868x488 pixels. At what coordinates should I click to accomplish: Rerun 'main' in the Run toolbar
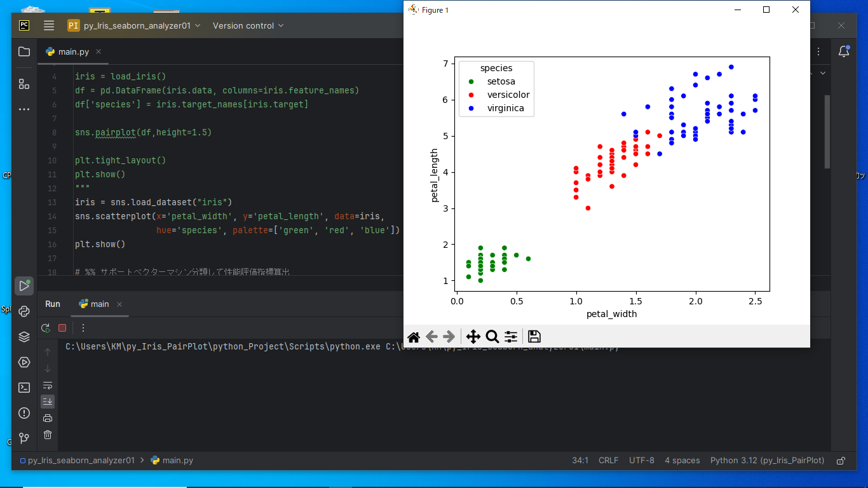(46, 328)
